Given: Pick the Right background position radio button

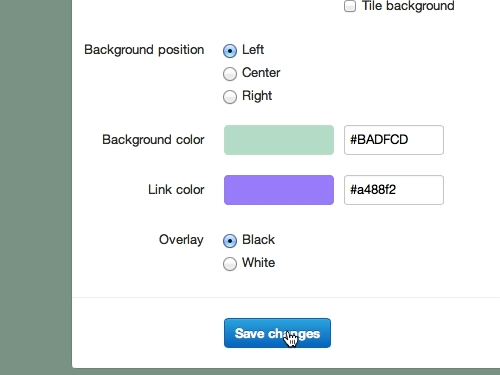Looking at the screenshot, I should click(x=230, y=97).
